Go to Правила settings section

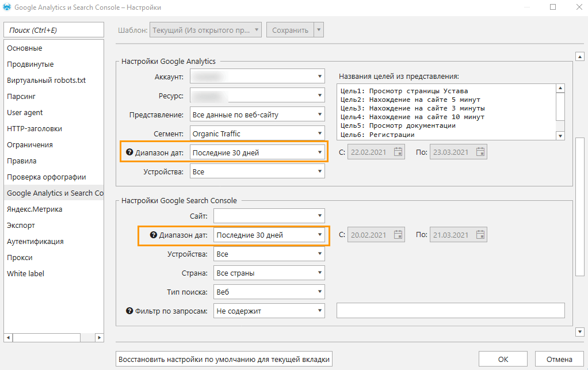click(x=54, y=161)
